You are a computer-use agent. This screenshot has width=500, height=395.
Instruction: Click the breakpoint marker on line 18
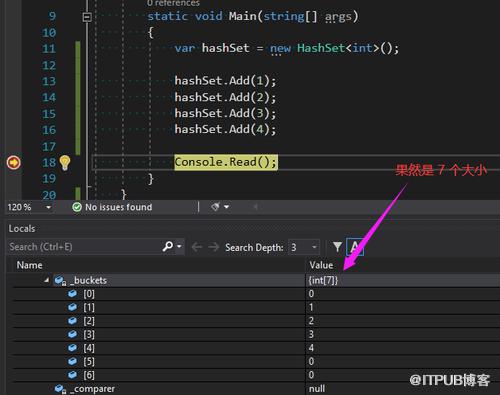(14, 163)
